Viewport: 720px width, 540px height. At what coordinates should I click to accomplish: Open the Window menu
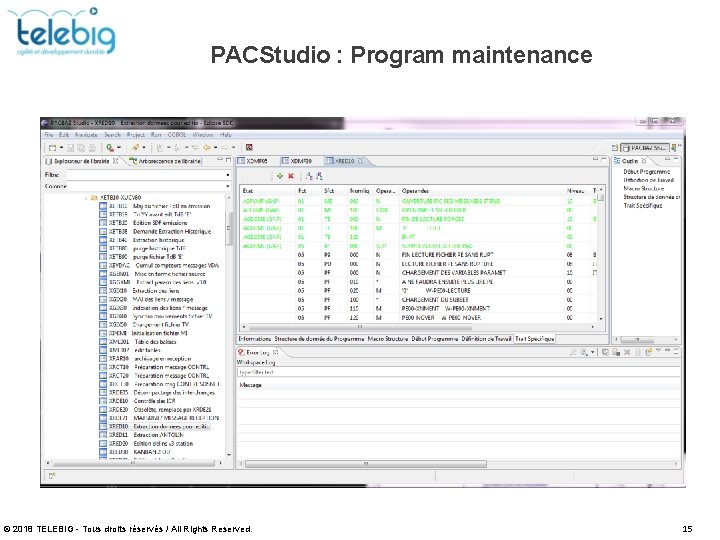pyautogui.click(x=202, y=135)
